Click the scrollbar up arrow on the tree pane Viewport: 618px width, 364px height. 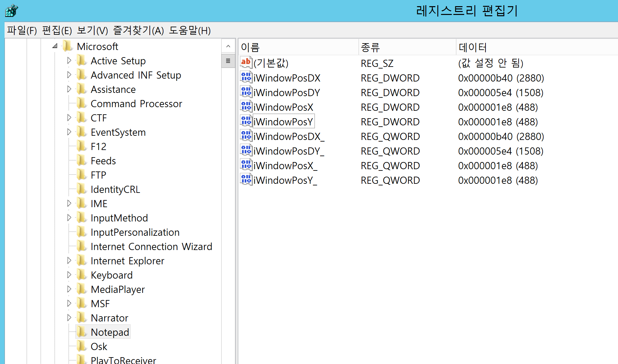point(228,46)
